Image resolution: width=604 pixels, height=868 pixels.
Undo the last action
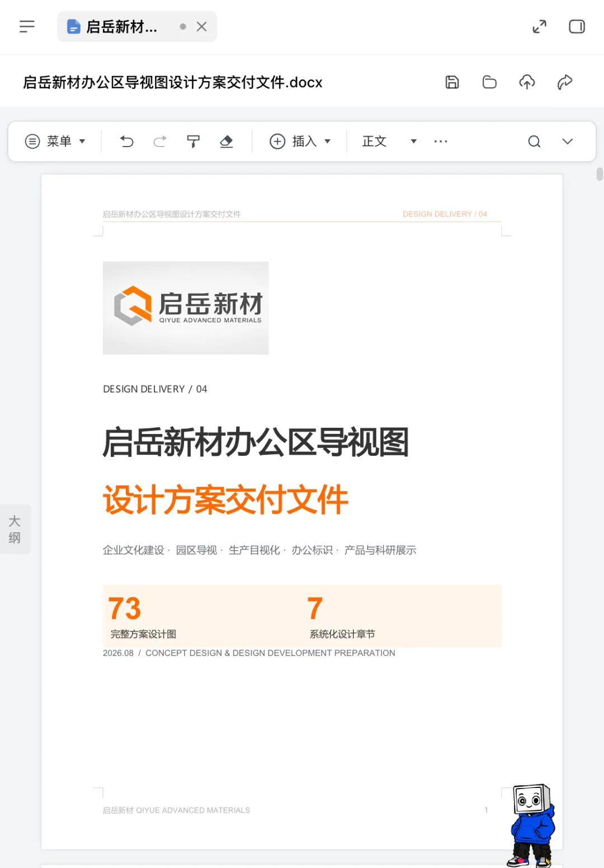127,141
